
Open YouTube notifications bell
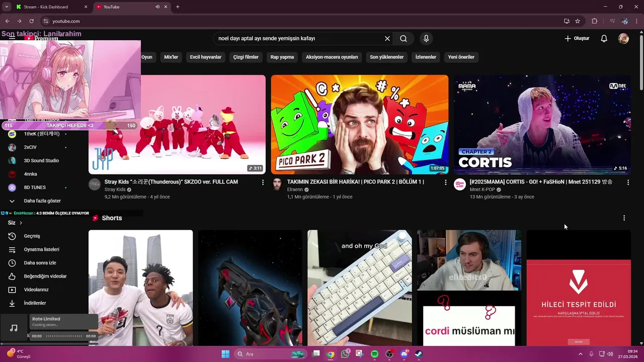coord(604,38)
